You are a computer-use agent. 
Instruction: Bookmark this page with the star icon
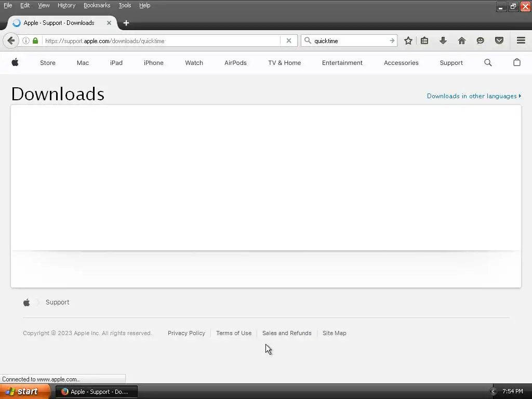408,41
